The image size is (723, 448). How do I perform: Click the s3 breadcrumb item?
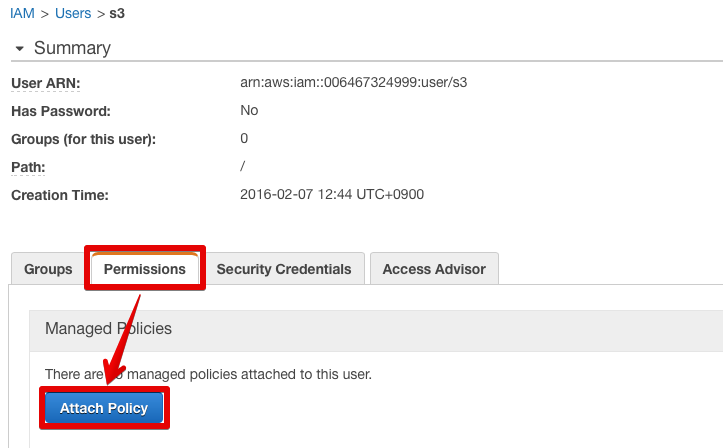117,13
